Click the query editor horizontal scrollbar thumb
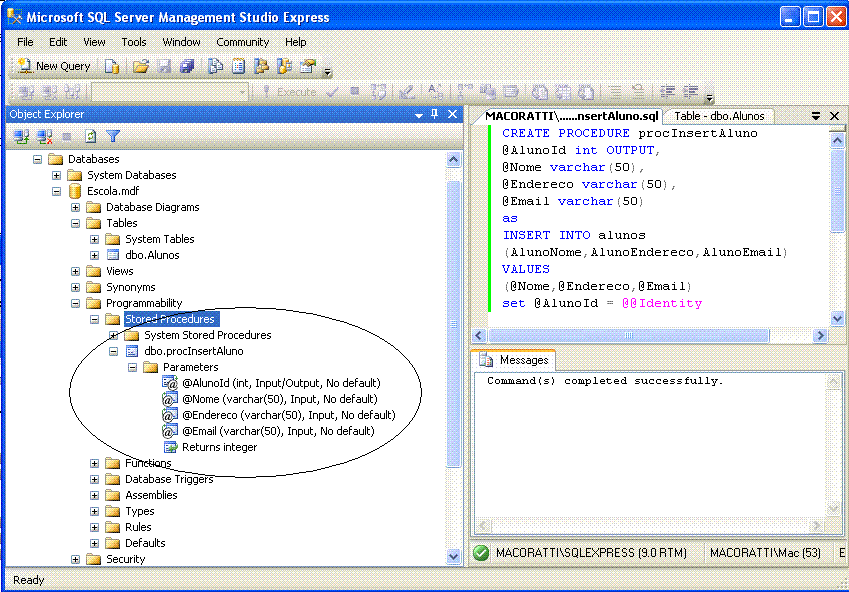The width and height of the screenshot is (849, 592). click(628, 336)
